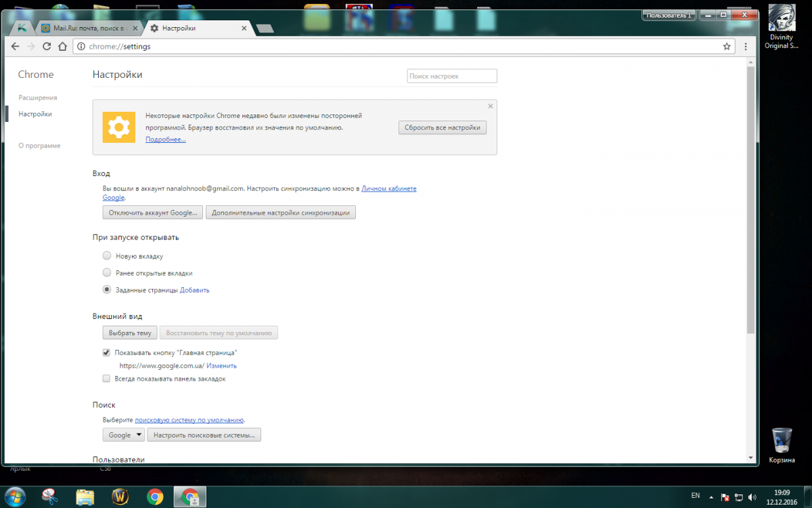This screenshot has height=508, width=812.
Task: Open the home page via house icon
Action: coord(62,47)
